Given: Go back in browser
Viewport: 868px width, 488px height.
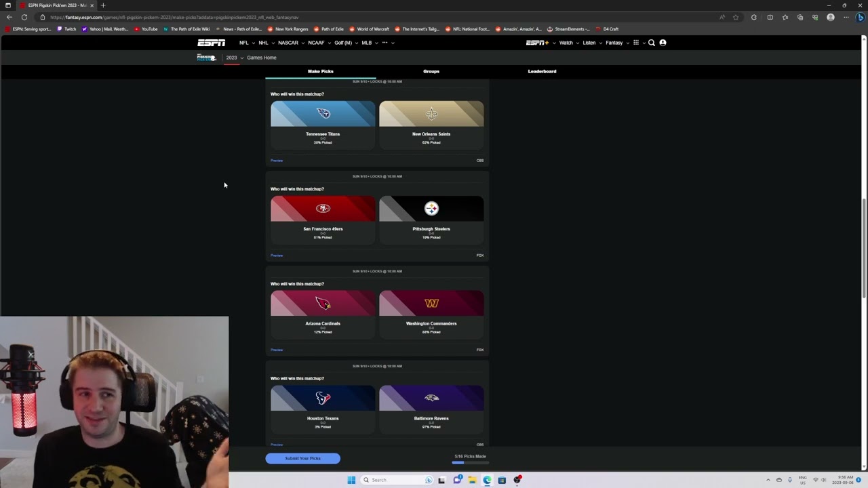Looking at the screenshot, I should point(9,17).
